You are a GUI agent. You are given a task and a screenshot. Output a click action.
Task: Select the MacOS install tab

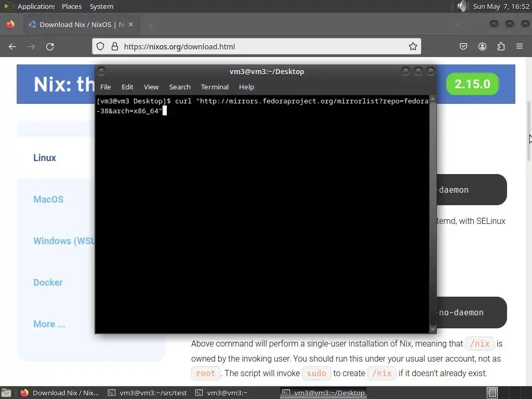(48, 199)
